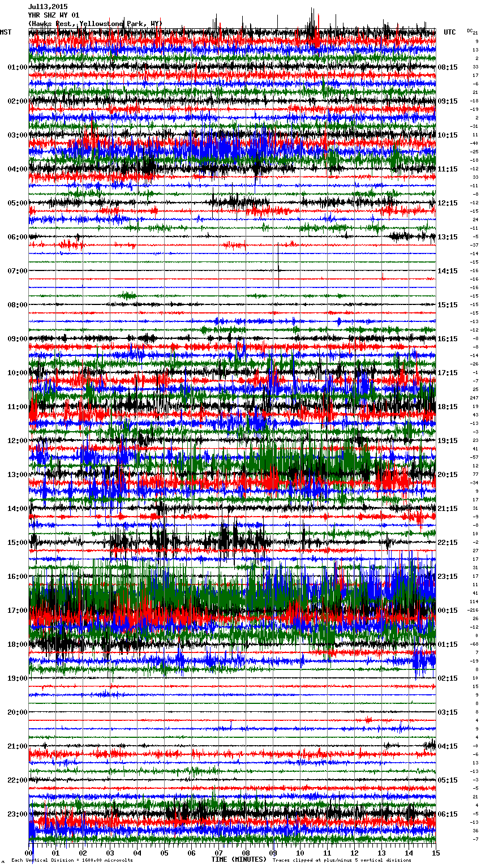Screen dimensions: 481x868
Task: Select the station code YHR SHZ WY 01
Action: coord(54,15)
